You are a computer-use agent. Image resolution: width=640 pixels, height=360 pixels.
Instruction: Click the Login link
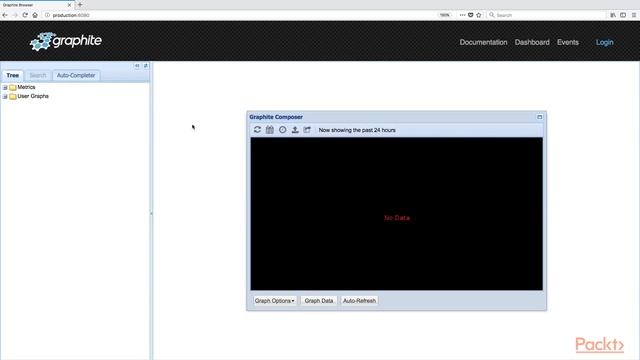604,42
